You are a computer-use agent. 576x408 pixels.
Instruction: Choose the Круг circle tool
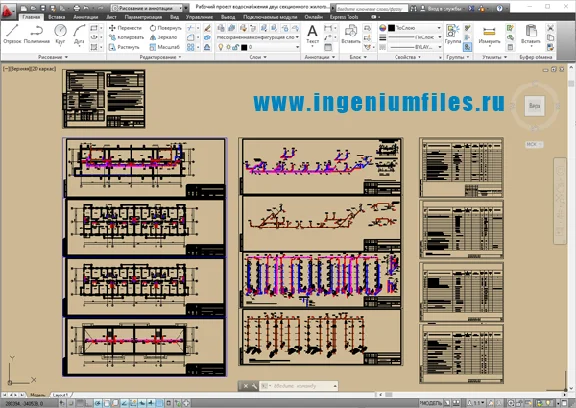(60, 34)
